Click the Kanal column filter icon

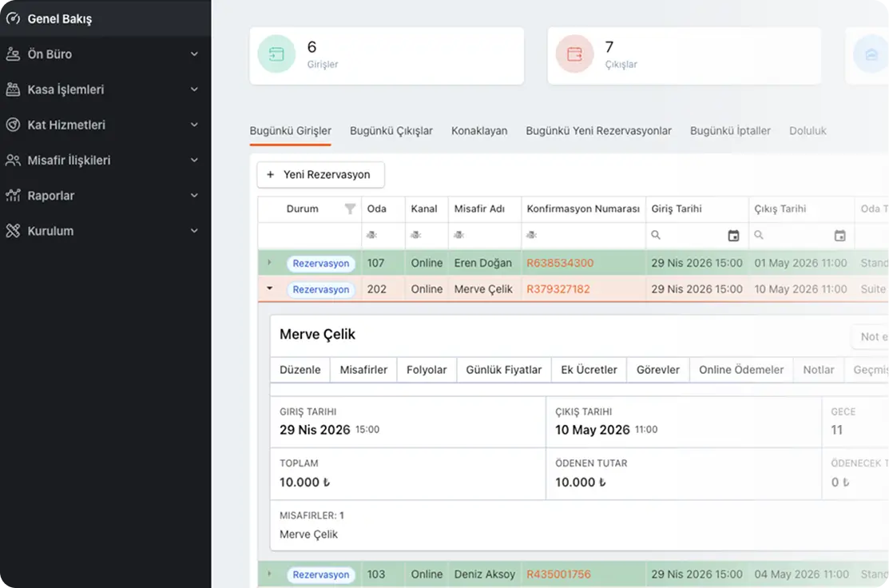tap(416, 235)
